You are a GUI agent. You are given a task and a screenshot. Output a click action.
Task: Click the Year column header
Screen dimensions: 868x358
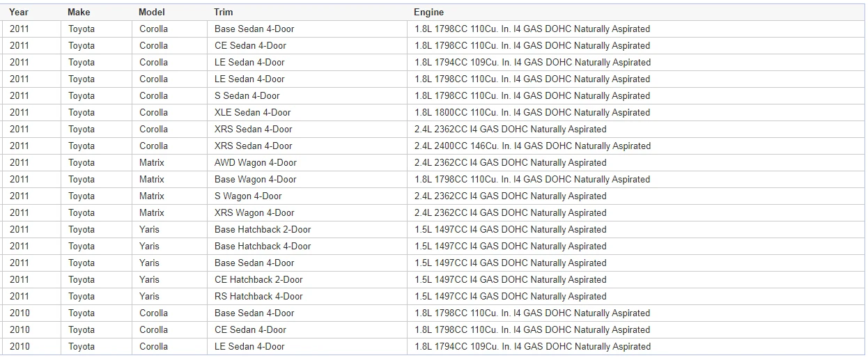pos(19,12)
